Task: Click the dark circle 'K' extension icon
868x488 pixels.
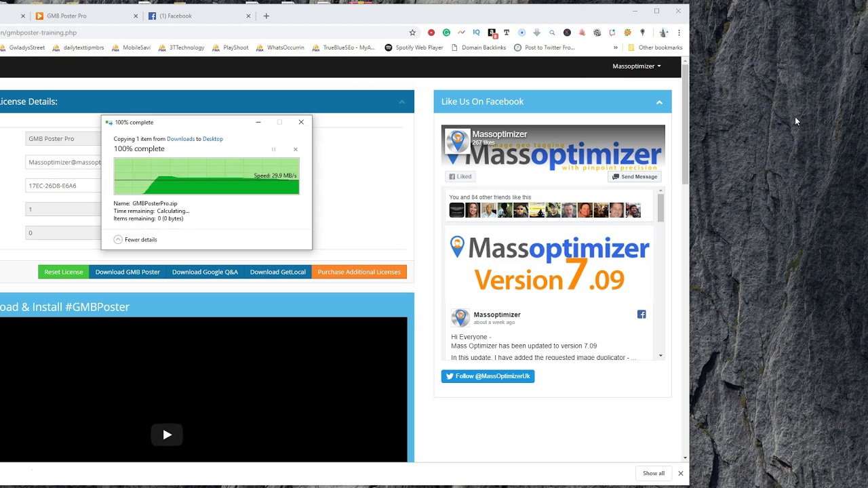Action: point(567,33)
